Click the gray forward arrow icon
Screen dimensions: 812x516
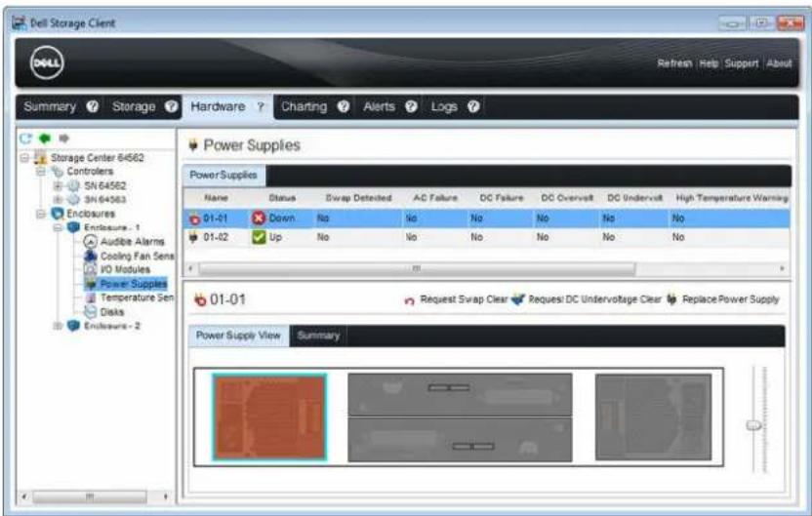coord(63,139)
